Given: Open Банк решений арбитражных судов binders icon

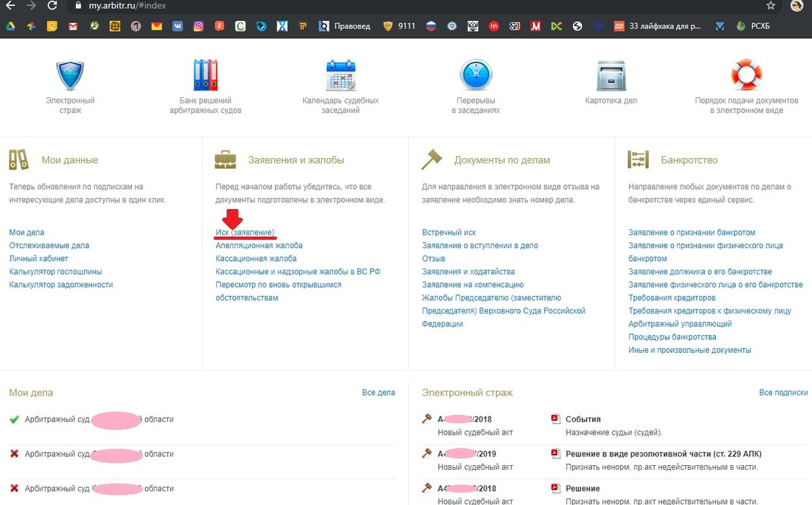Looking at the screenshot, I should click(x=205, y=75).
